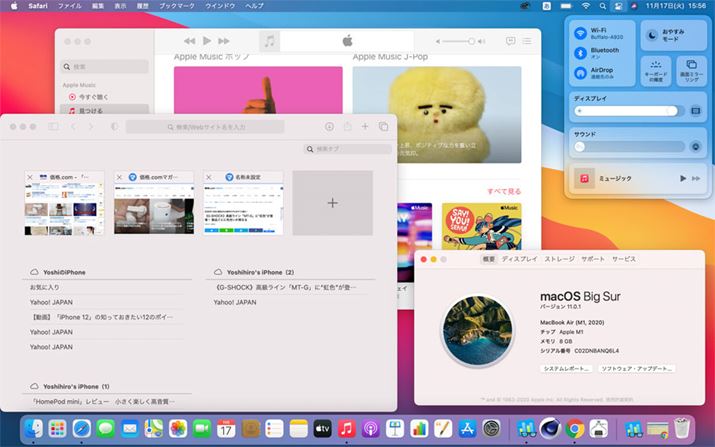
Task: Open the empty new tab thumbnail
Action: point(332,203)
